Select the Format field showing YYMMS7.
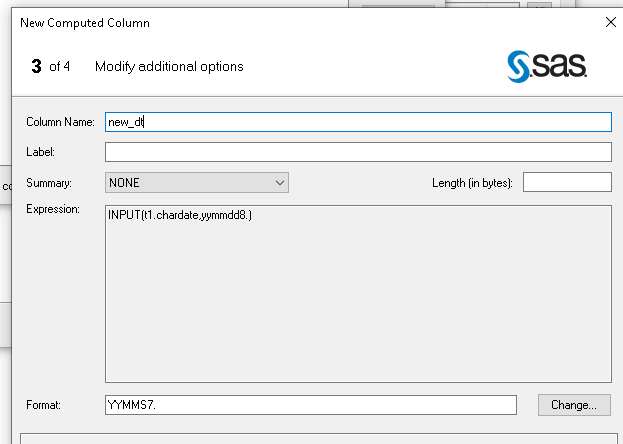 (x=310, y=405)
